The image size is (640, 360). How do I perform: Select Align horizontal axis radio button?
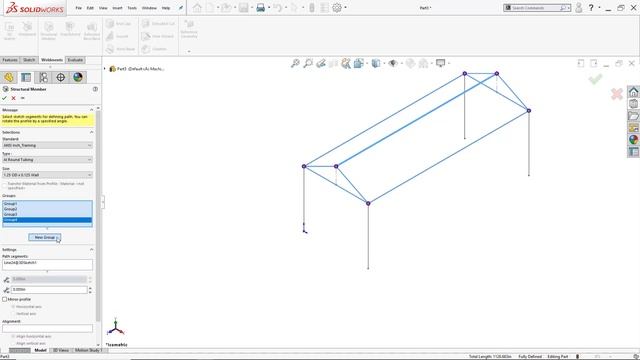point(13,336)
